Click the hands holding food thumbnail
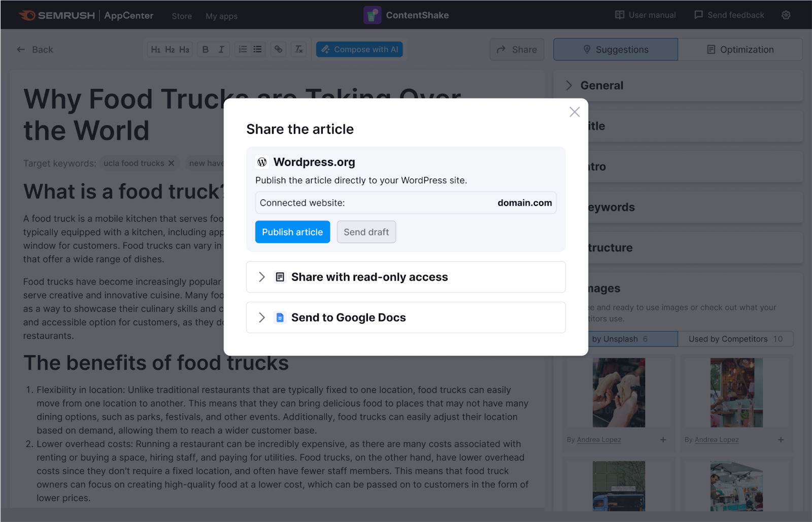 619,393
